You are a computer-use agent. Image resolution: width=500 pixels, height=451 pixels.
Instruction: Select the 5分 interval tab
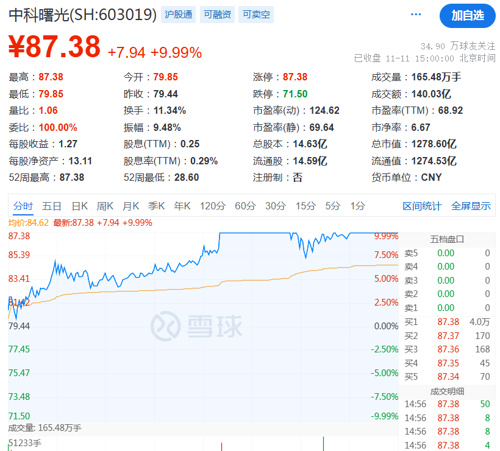(x=333, y=206)
